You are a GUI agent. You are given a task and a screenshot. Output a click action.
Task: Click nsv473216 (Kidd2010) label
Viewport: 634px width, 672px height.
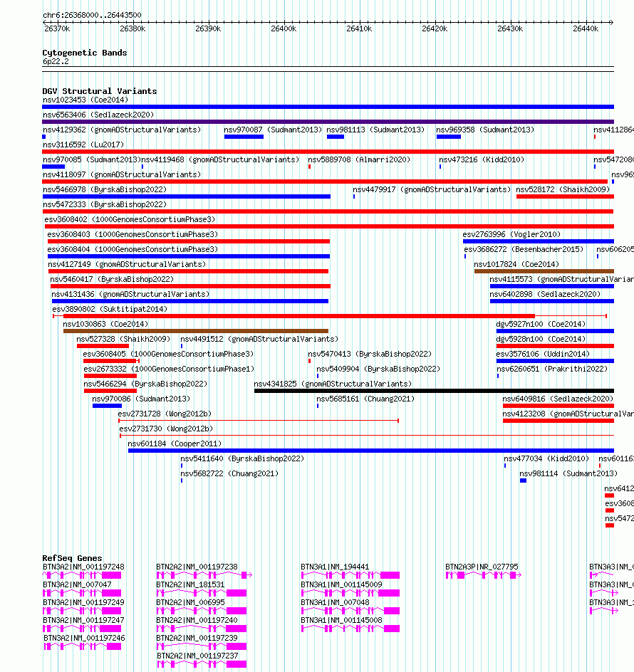click(x=482, y=160)
